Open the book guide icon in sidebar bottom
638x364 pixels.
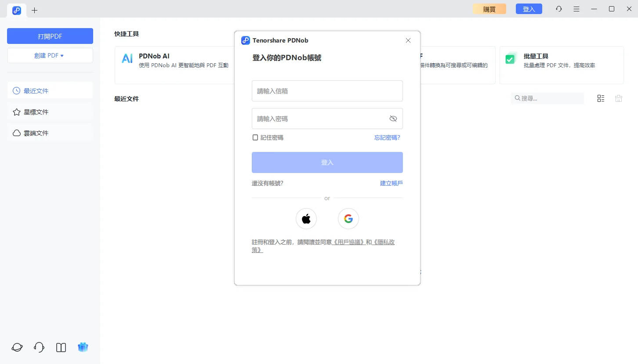pyautogui.click(x=61, y=347)
